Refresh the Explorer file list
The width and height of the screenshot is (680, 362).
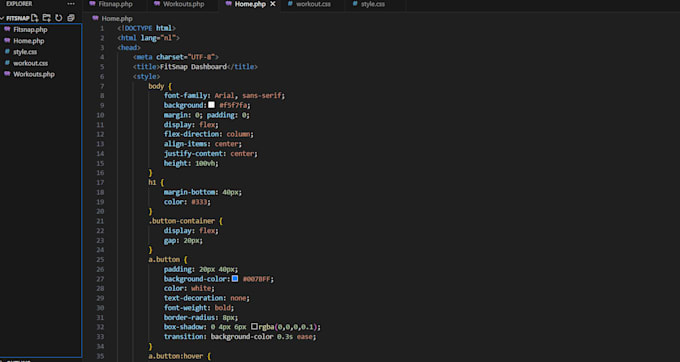click(59, 18)
